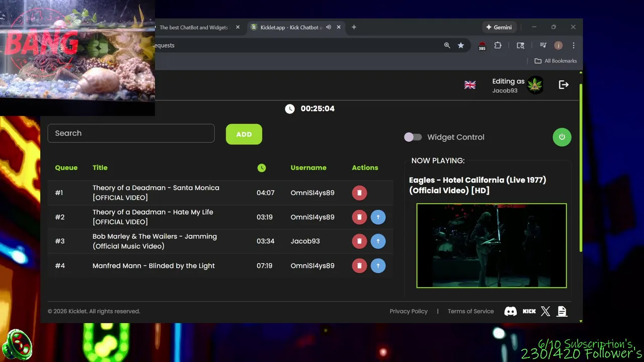Open the Privacy Policy link
This screenshot has width=644, height=362.
click(409, 311)
